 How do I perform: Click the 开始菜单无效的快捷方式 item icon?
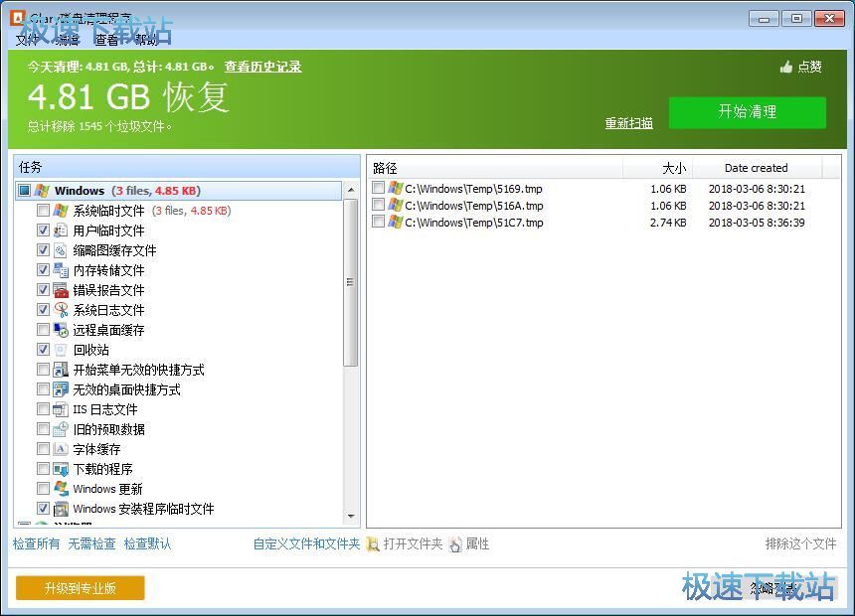coord(61,370)
